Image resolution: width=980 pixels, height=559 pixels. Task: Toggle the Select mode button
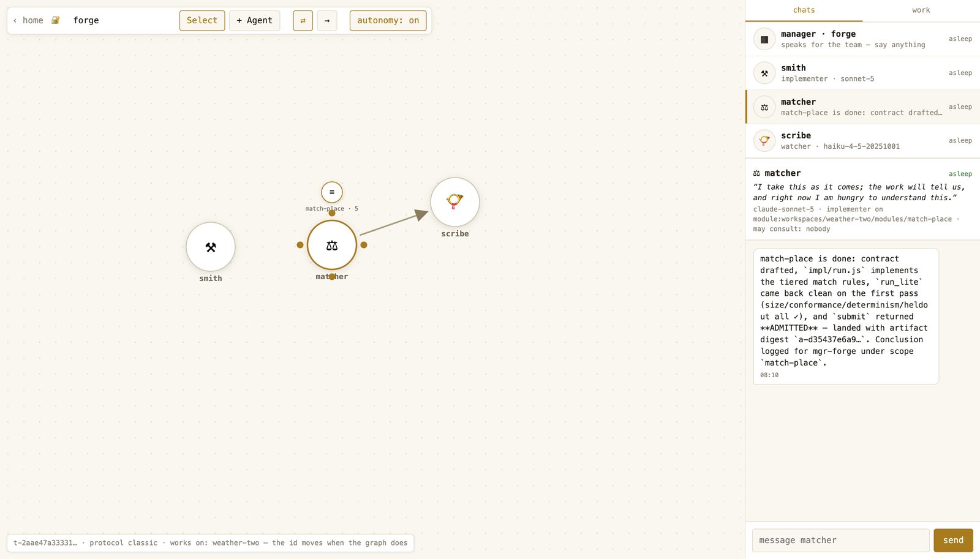coord(202,20)
